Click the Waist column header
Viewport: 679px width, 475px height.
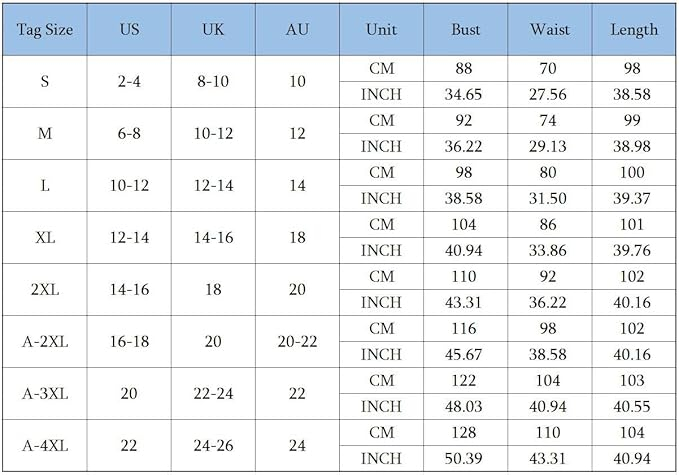coord(550,30)
